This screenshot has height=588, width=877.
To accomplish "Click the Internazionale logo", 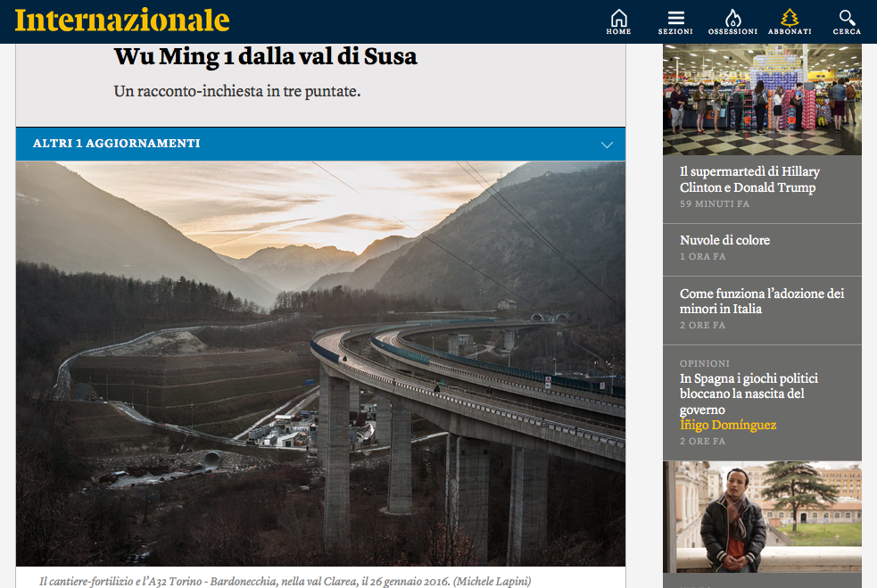I will (x=122, y=21).
